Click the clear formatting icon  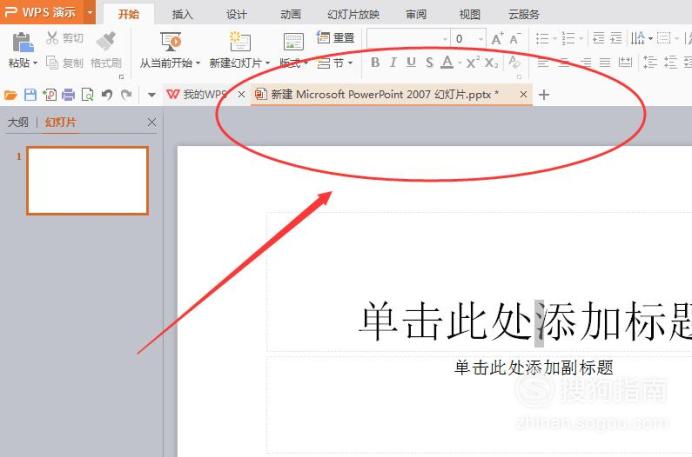pos(514,62)
